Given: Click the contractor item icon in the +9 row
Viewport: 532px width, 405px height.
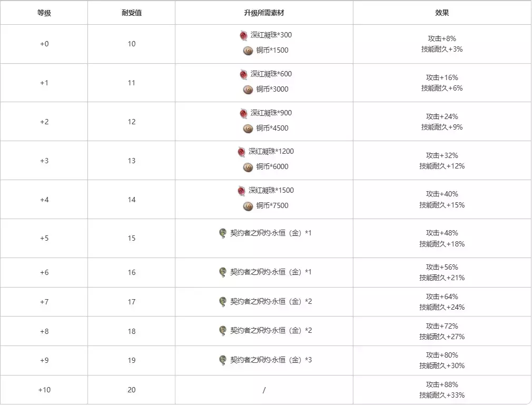Looking at the screenshot, I should tap(223, 360).
